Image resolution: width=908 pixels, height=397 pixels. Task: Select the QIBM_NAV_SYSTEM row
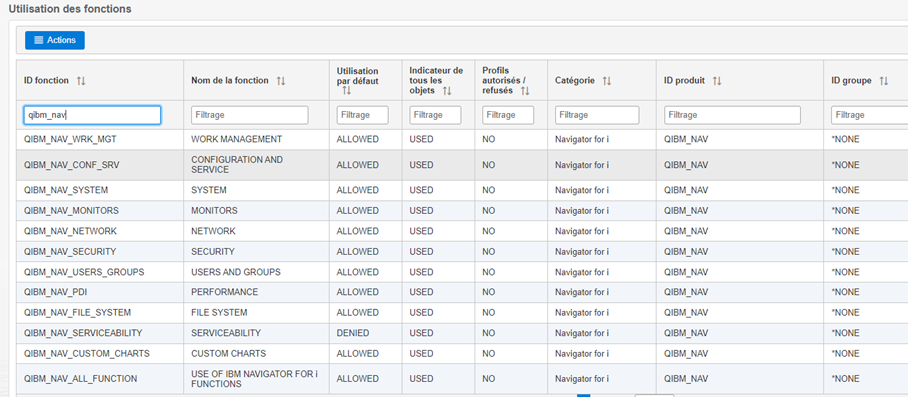[462, 190]
